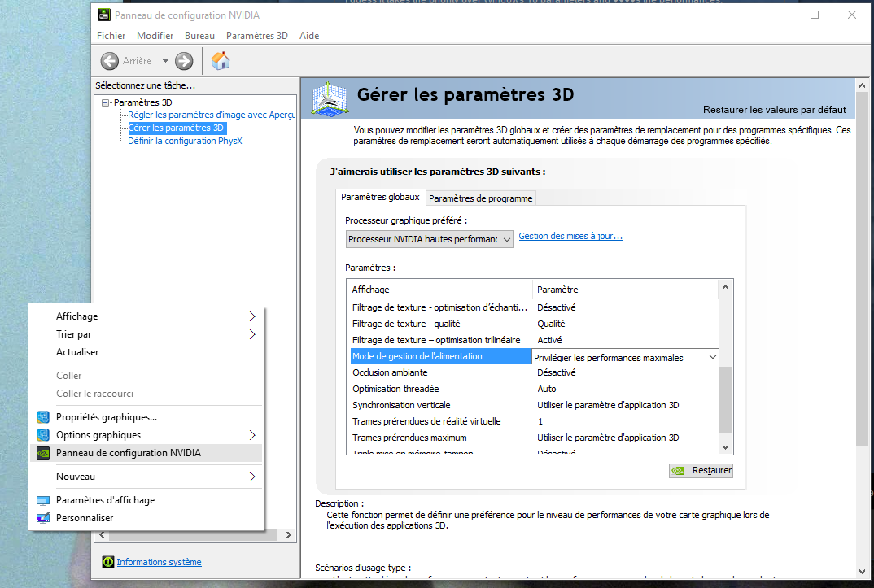Screen dimensions: 874x588
Task: Open Régler les paramètres d'image task
Action: 212,115
